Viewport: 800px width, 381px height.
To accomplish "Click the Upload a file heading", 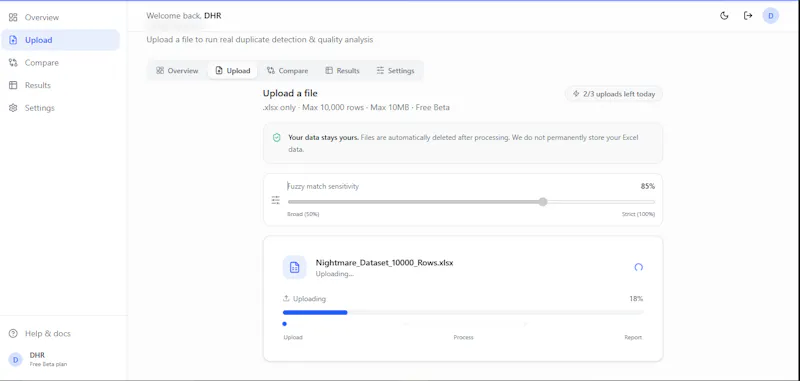I will click(x=290, y=93).
